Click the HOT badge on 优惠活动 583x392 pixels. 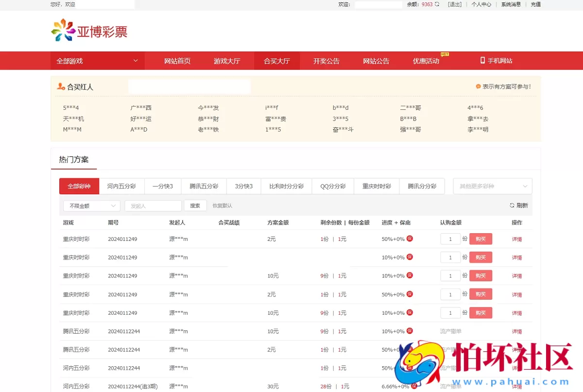444,55
